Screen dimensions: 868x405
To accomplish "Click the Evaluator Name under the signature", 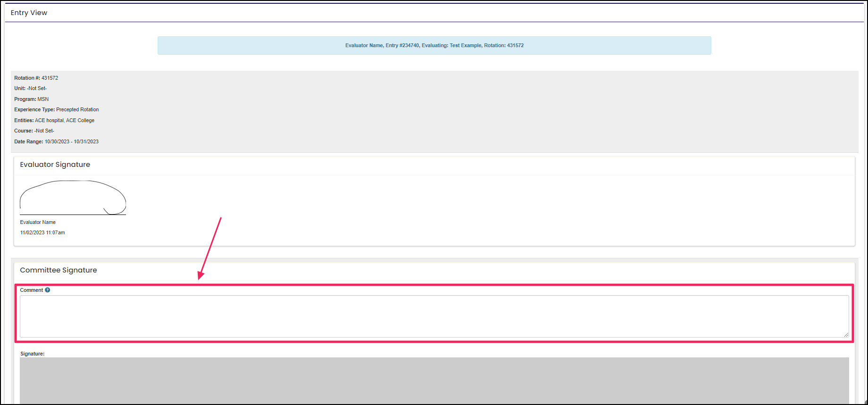I will tap(38, 222).
